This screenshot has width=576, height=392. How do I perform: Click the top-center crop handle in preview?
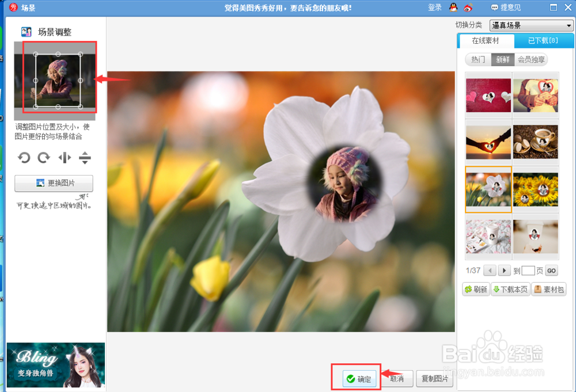tap(58, 54)
